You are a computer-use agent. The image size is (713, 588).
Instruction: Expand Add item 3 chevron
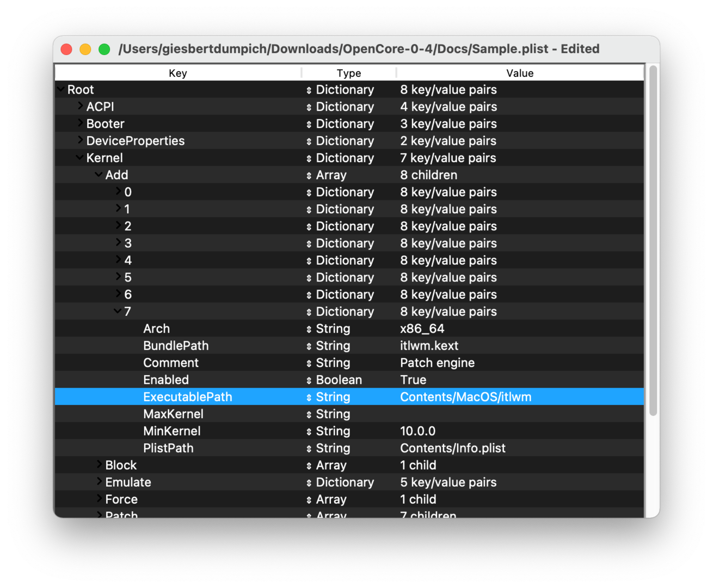point(119,242)
